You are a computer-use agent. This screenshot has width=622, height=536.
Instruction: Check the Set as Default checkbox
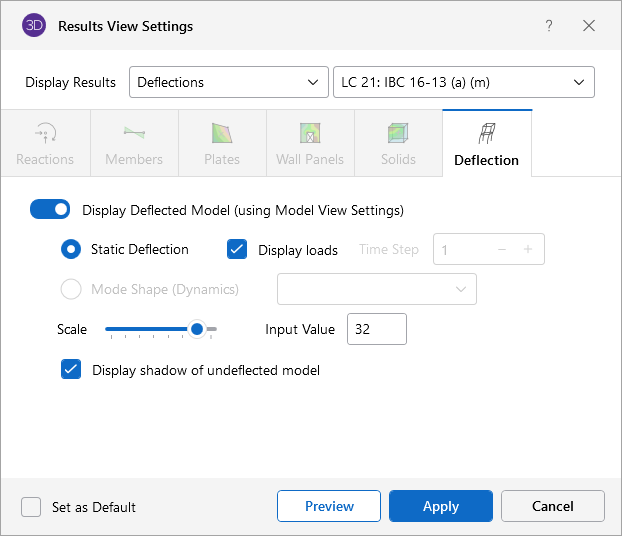[31, 506]
